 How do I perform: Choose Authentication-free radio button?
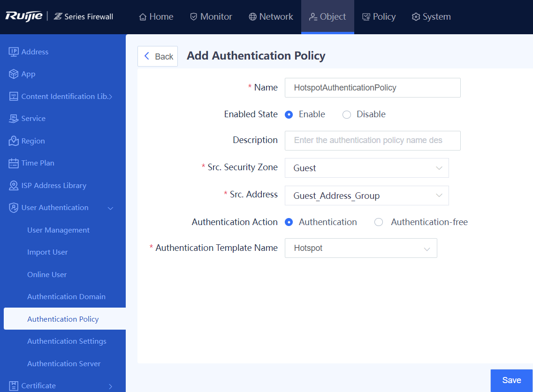point(379,222)
